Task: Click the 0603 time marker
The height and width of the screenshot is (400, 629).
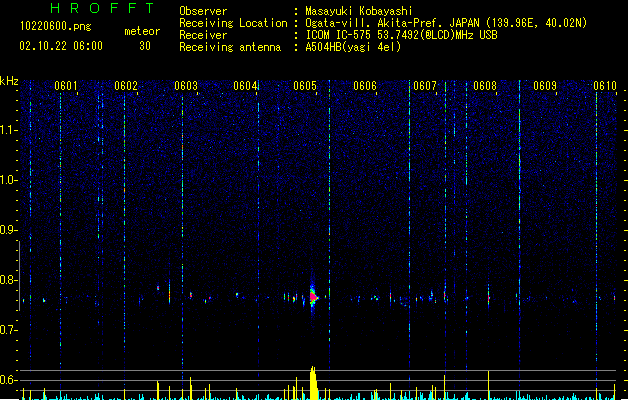Action: tap(186, 86)
